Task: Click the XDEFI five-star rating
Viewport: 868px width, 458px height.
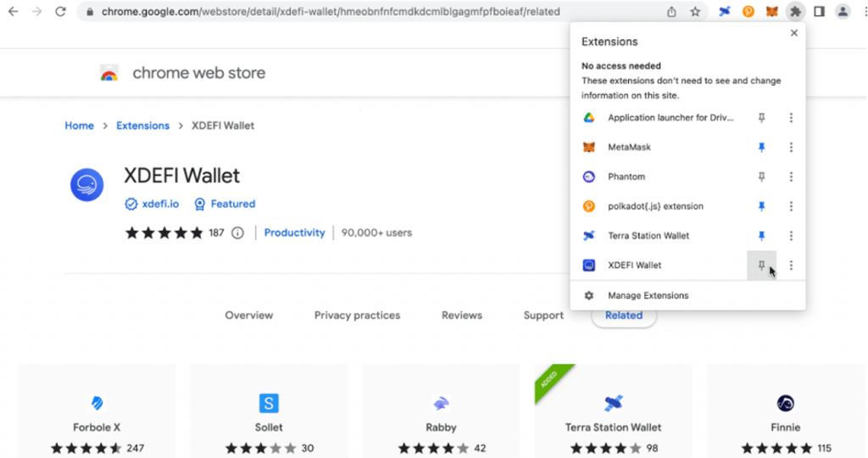Action: tap(164, 232)
